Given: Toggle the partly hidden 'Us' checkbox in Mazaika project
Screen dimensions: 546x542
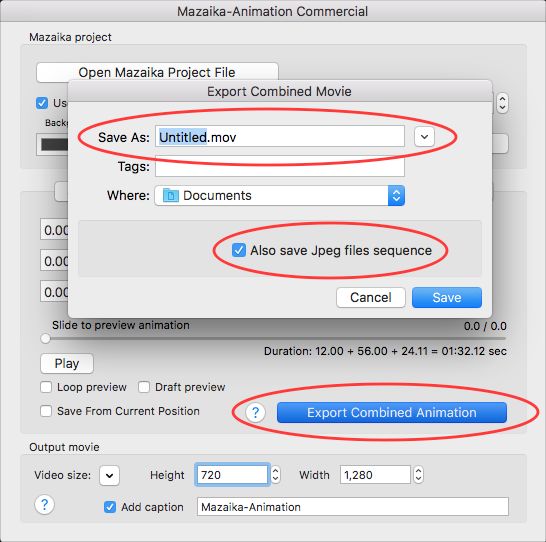Looking at the screenshot, I should pos(42,103).
